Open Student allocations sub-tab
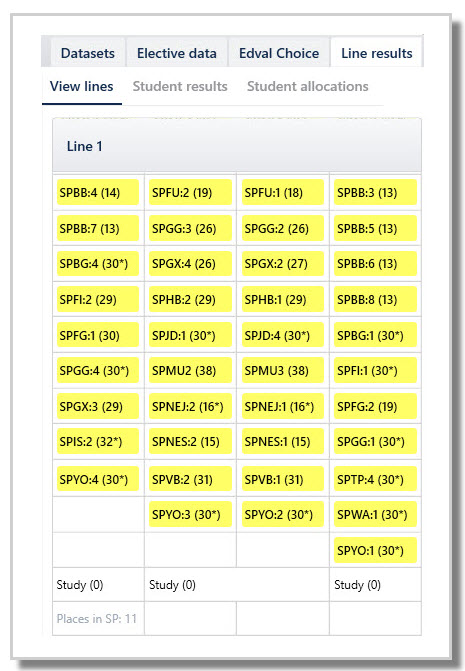 pyautogui.click(x=308, y=86)
